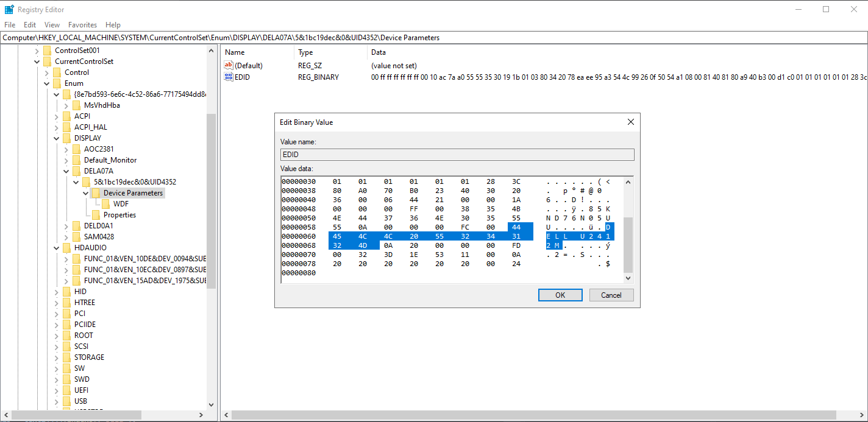Click OK in the Edit Binary Value dialog

[x=560, y=295]
